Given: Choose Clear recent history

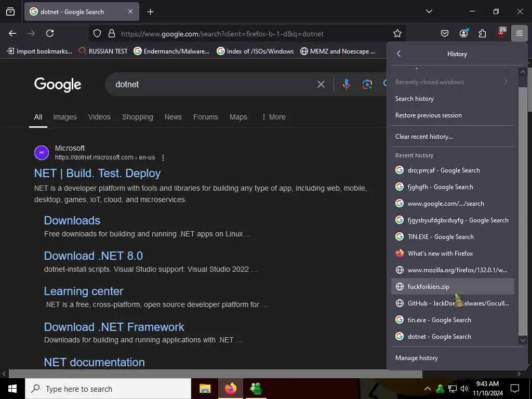Looking at the screenshot, I should [453, 137].
